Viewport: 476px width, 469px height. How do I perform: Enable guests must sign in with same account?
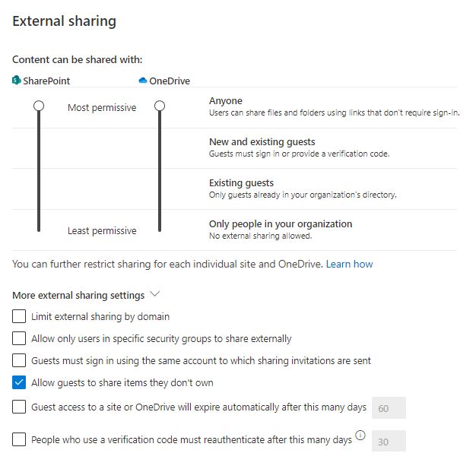point(19,360)
